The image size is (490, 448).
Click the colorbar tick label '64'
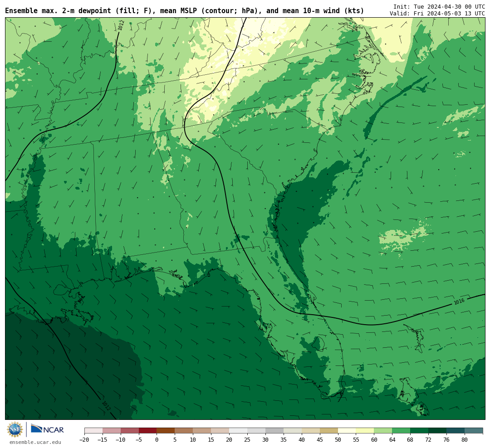392,439
